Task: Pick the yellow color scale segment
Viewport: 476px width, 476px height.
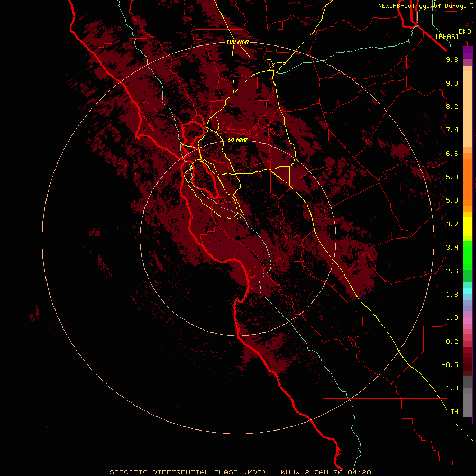Action: click(x=467, y=226)
